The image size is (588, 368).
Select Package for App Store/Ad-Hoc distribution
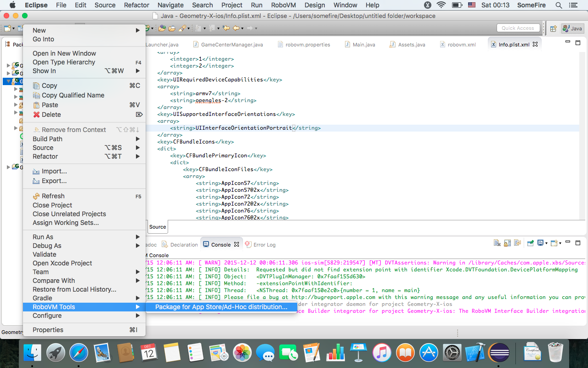click(x=221, y=307)
